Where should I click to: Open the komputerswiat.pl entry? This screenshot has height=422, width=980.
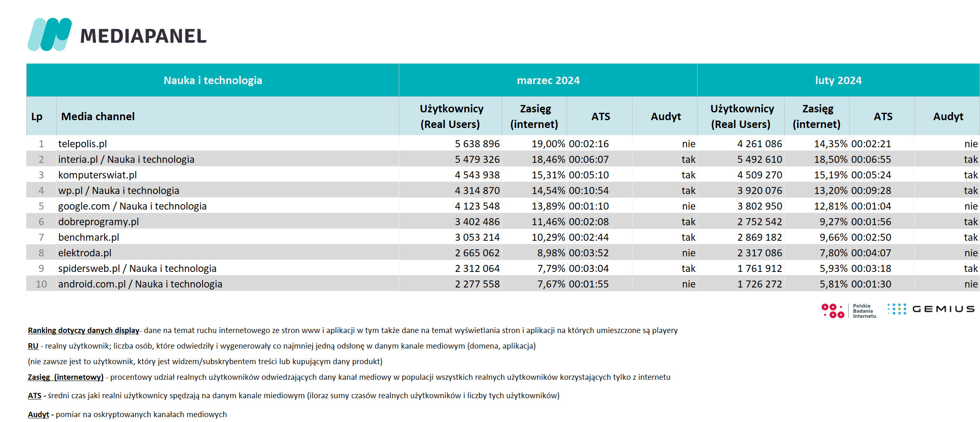pyautogui.click(x=98, y=175)
